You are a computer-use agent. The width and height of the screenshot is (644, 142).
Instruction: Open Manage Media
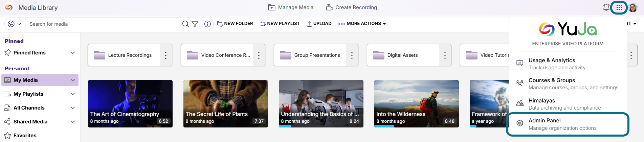click(291, 7)
